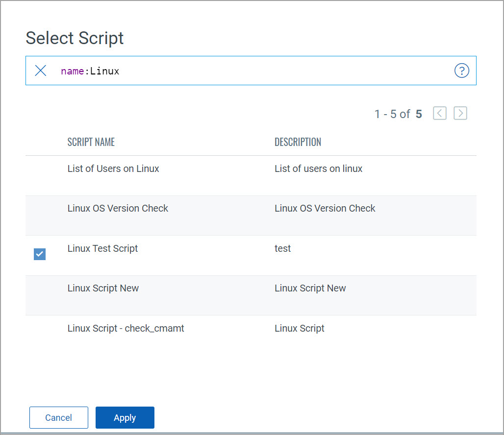Go to next page arrow
This screenshot has height=435, width=504.
460,114
